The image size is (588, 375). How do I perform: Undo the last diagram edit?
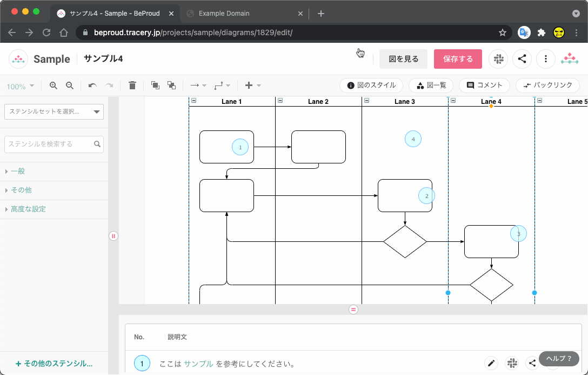click(x=92, y=85)
